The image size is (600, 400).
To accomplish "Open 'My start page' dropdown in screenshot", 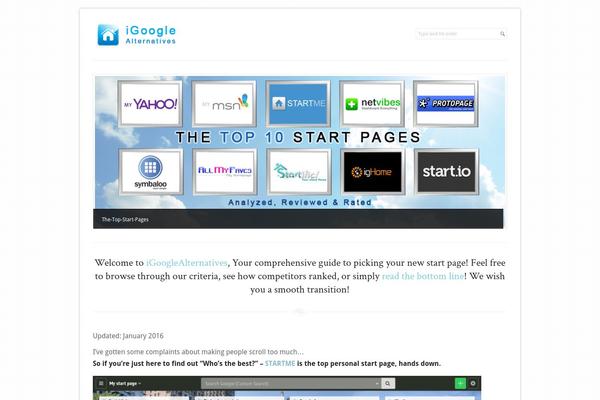I will 125,383.
